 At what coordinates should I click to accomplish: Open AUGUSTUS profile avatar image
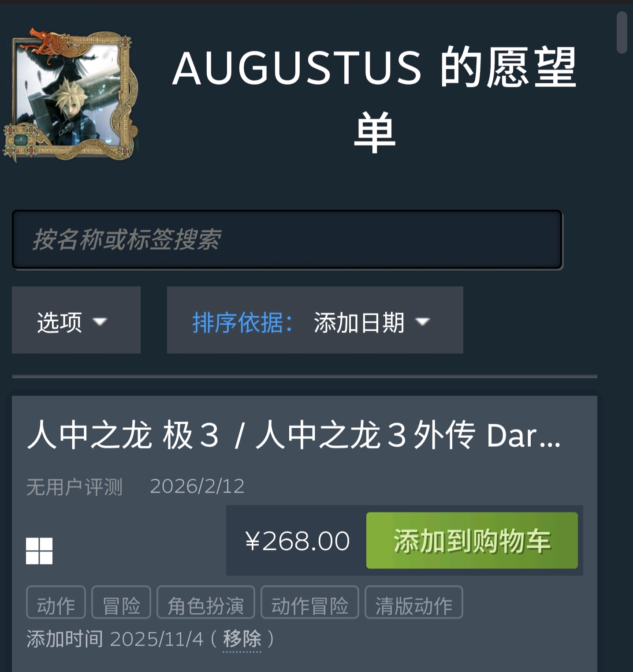click(x=71, y=95)
